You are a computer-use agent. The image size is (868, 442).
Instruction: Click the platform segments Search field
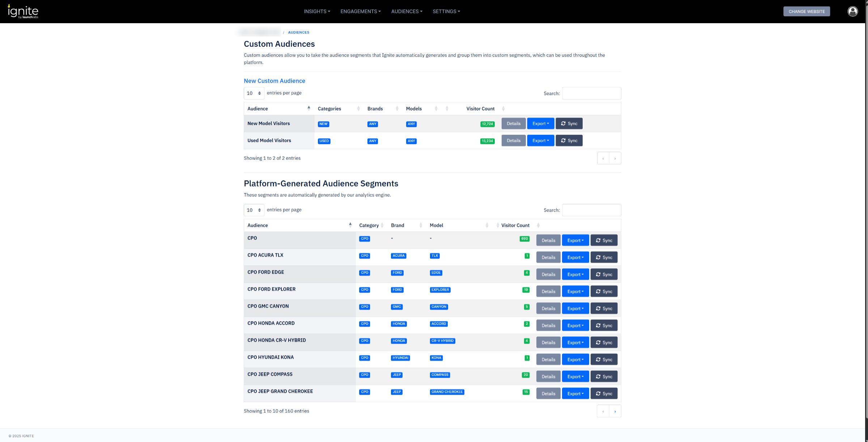tap(591, 210)
